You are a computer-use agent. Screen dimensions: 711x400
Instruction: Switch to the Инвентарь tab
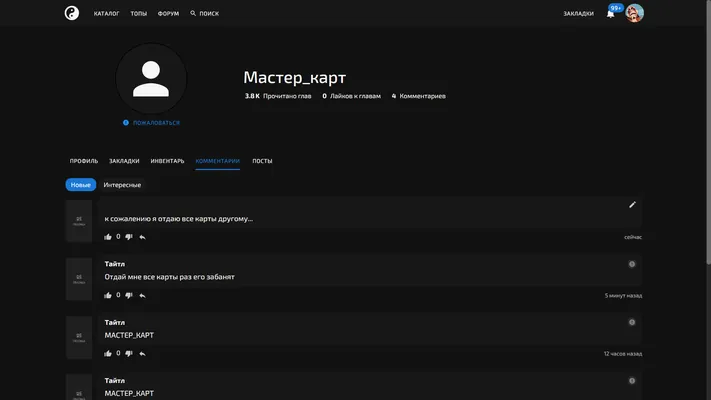pyautogui.click(x=167, y=161)
